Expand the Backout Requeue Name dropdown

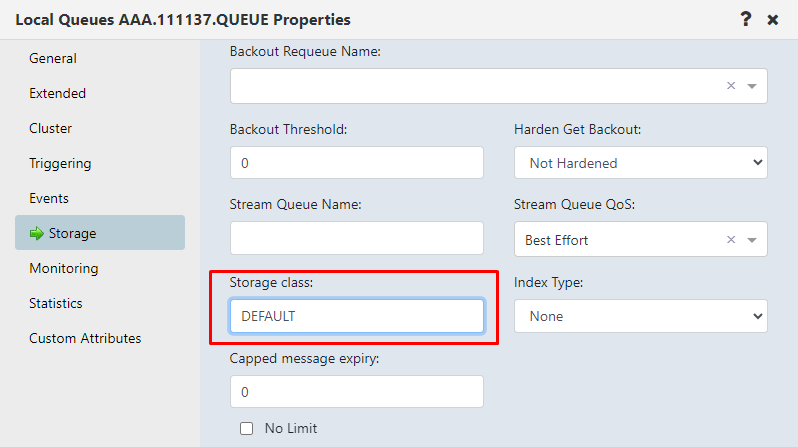click(752, 86)
